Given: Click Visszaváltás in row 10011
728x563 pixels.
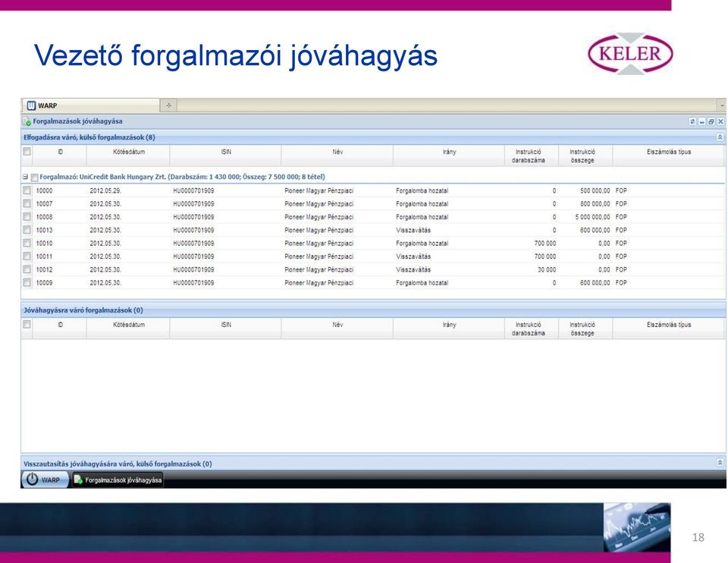Looking at the screenshot, I should click(413, 256).
